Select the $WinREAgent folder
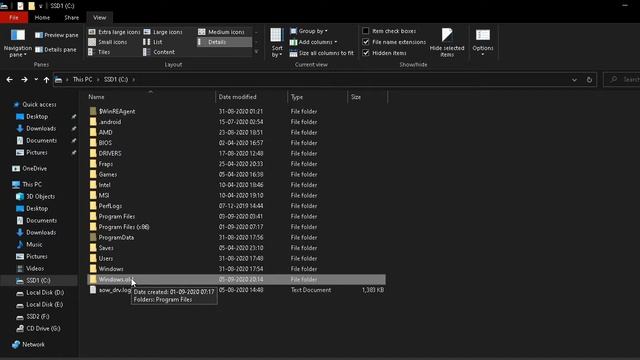This screenshot has width=640, height=360. (x=236, y=111)
